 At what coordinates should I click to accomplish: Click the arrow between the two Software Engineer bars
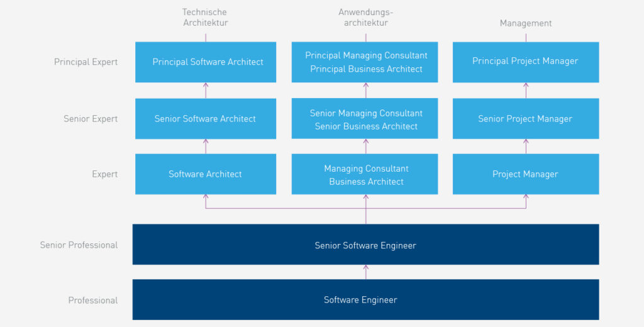click(366, 272)
